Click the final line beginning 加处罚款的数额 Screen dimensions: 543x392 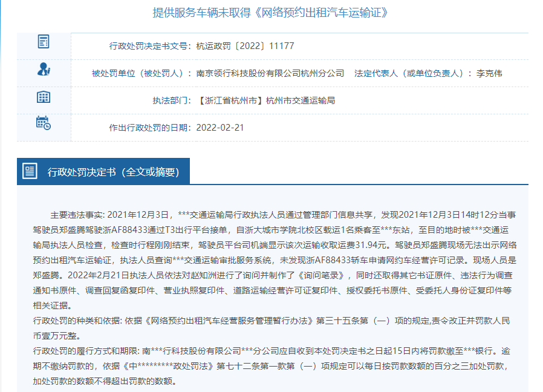pyautogui.click(x=105, y=382)
